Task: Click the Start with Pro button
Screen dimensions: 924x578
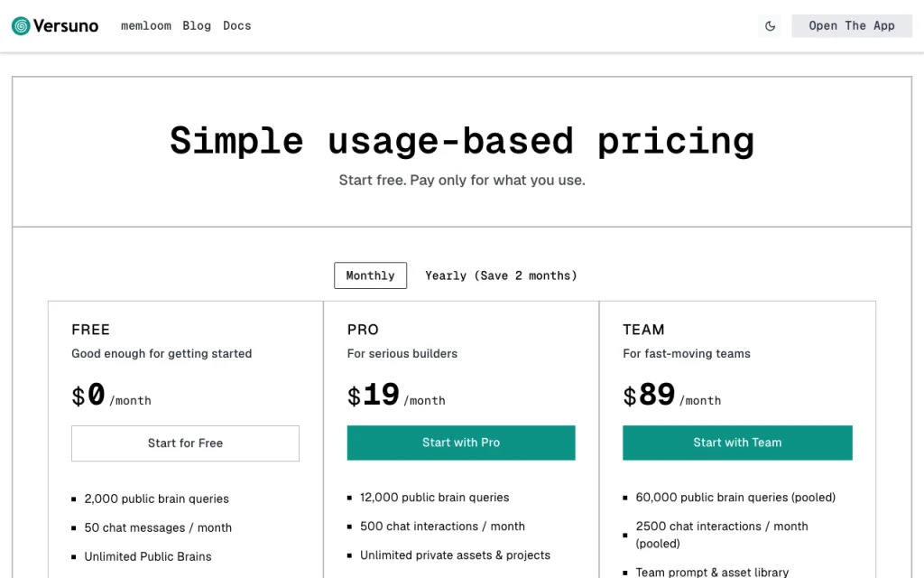Action: pos(461,443)
